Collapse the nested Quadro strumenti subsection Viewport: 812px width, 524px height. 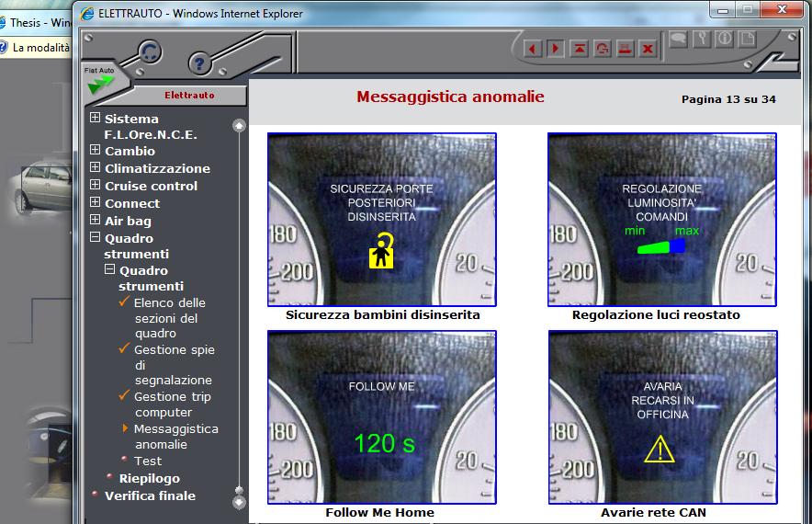pos(109,269)
